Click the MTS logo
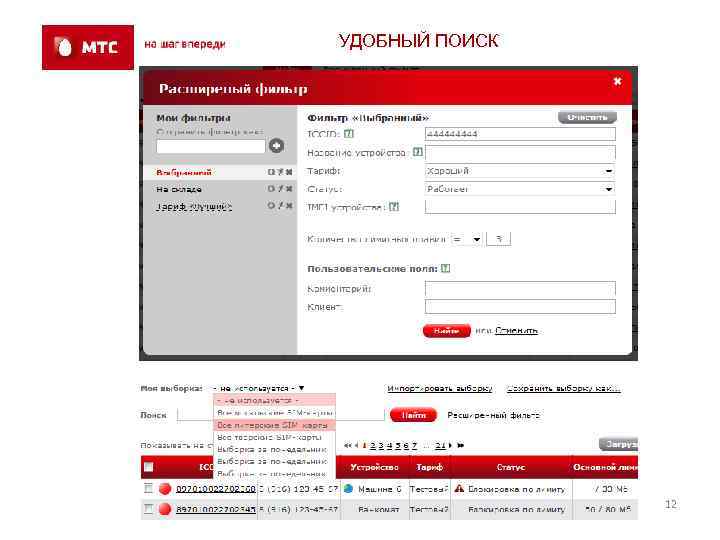This screenshot has width=720, height=540. coord(88,47)
